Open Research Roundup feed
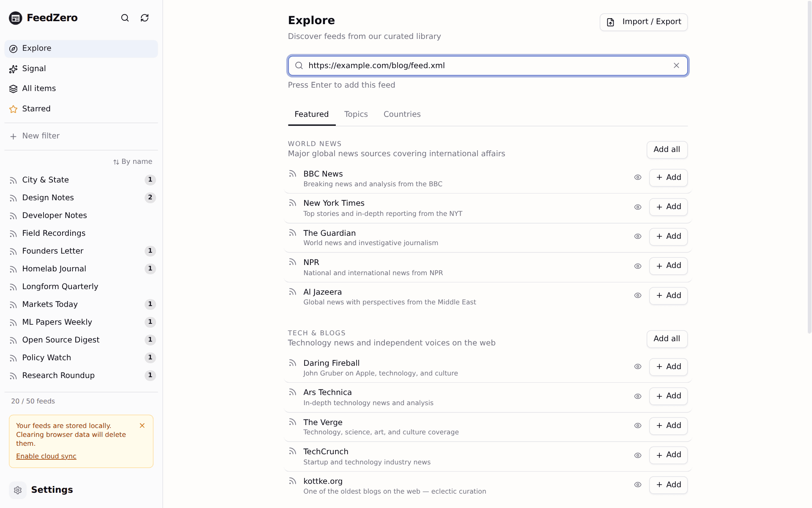Image resolution: width=812 pixels, height=508 pixels. [81, 375]
